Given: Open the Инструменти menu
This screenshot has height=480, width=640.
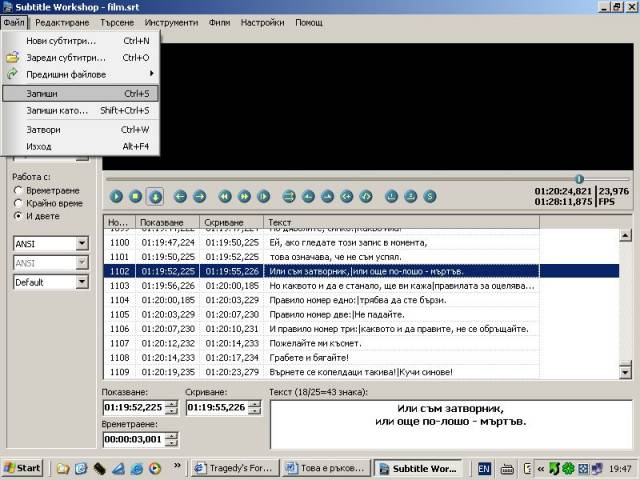Looking at the screenshot, I should tap(171, 22).
